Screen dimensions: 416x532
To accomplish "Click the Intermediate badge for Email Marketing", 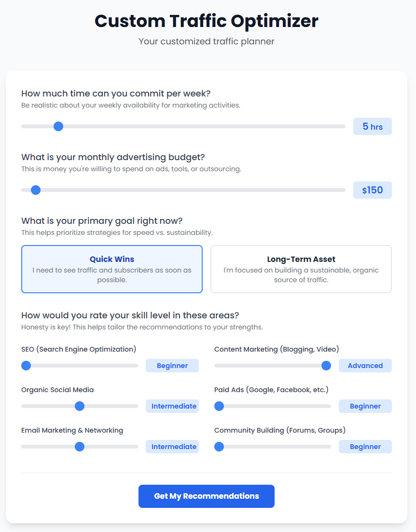I will pos(172,447).
